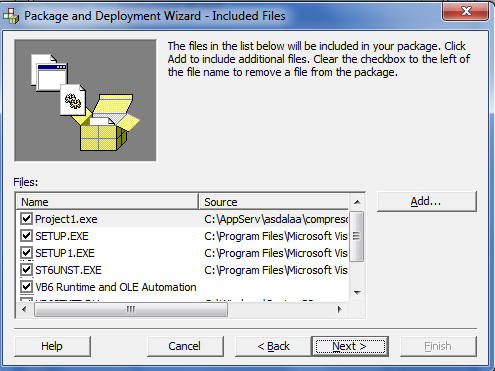The height and width of the screenshot is (371, 495).
Task: Go to previous step with Back
Action: click(x=273, y=346)
